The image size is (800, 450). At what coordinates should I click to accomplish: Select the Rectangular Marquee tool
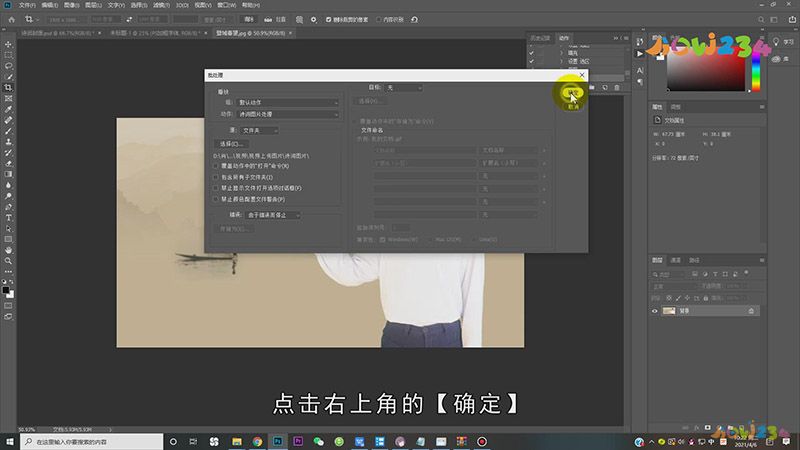[8, 55]
